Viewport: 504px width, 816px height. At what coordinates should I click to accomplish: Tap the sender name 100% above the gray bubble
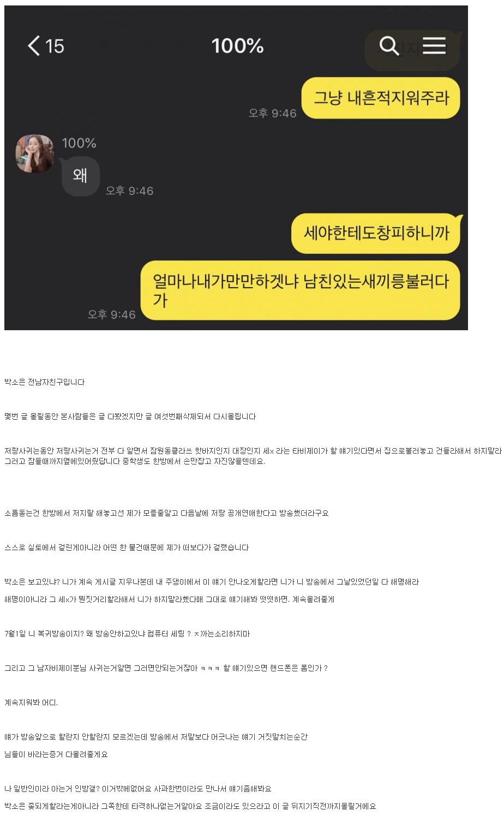tap(79, 143)
